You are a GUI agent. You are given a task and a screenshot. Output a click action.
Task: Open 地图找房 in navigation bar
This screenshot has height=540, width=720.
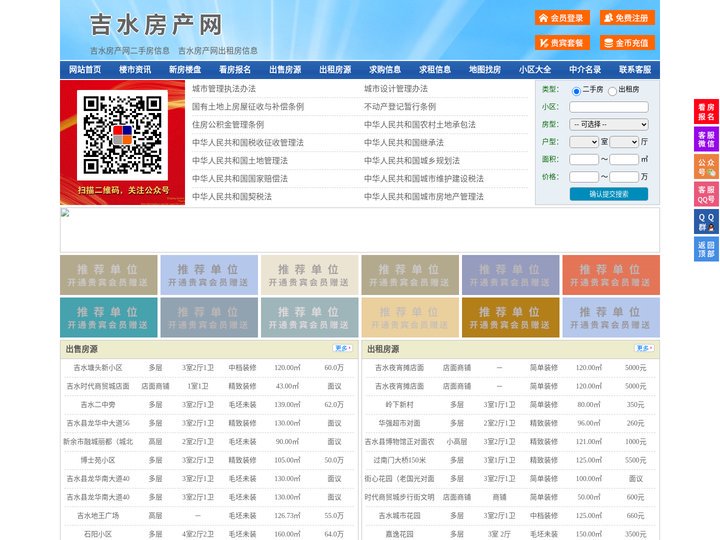tap(485, 70)
